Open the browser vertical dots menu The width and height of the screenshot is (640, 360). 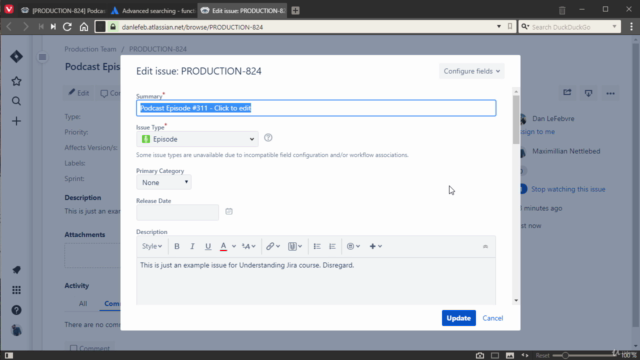[x=631, y=27]
